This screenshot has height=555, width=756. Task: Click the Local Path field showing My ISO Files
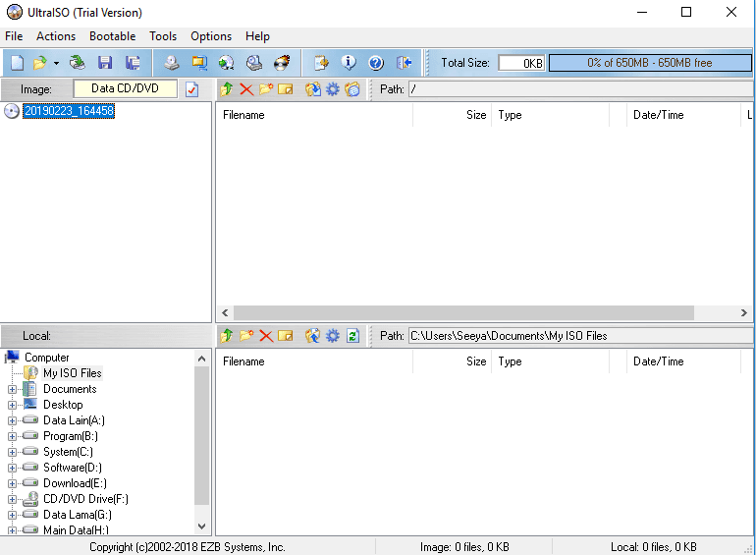coord(580,336)
